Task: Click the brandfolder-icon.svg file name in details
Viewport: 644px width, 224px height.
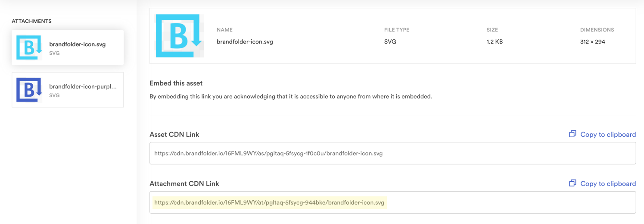Action: [x=245, y=42]
